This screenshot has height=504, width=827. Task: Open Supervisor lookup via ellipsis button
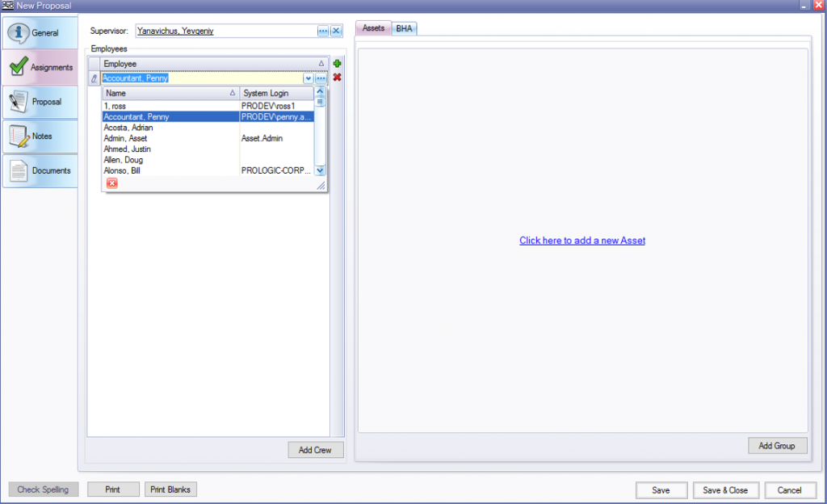pyautogui.click(x=323, y=30)
